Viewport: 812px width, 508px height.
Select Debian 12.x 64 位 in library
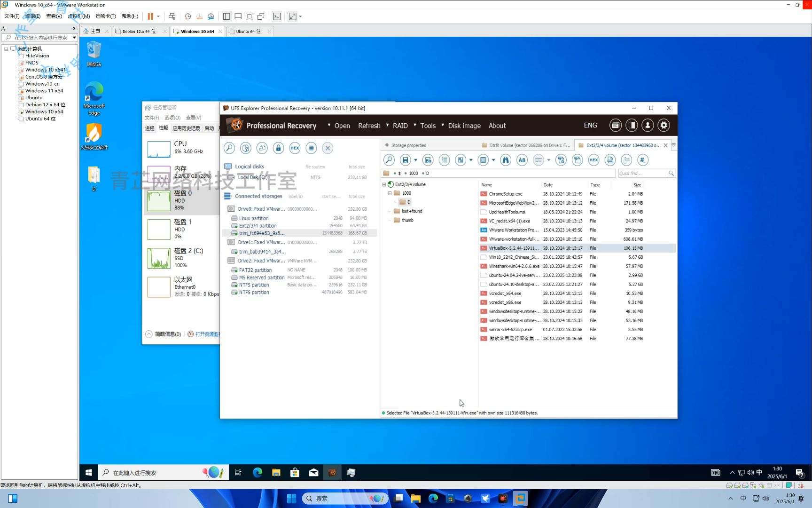point(45,105)
